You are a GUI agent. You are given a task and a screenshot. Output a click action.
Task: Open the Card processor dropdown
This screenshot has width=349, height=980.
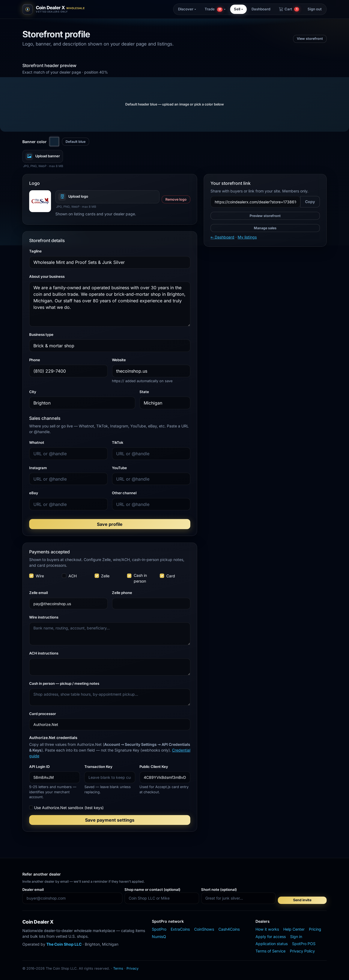click(x=110, y=725)
